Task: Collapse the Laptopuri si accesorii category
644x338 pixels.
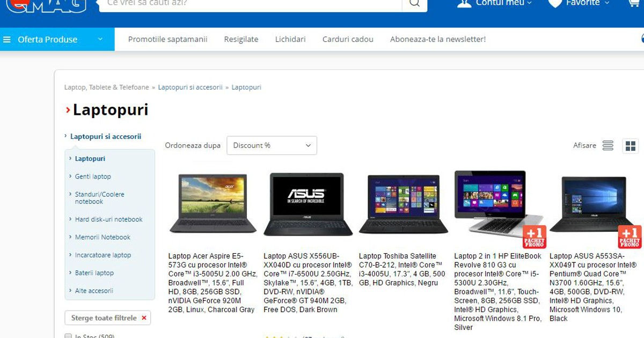Action: point(65,136)
